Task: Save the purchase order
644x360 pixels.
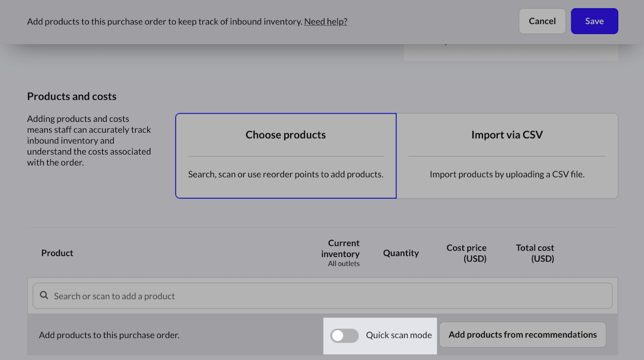Action: point(594,21)
